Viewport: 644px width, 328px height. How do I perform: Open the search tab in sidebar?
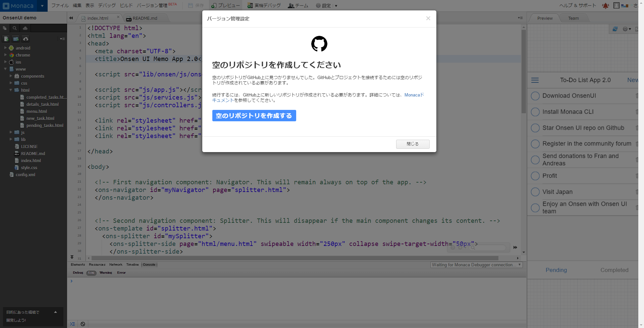point(15,28)
